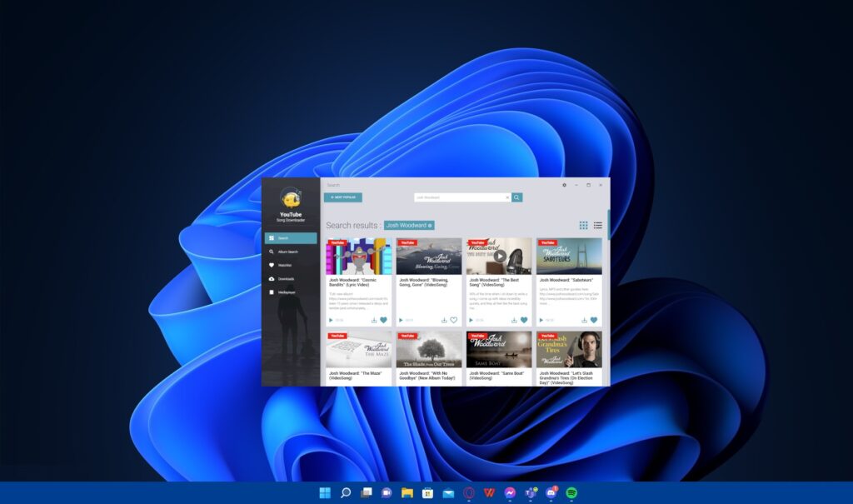The image size is (853, 504).
Task: Play the Cosmic Bandits song
Action: pyautogui.click(x=331, y=321)
